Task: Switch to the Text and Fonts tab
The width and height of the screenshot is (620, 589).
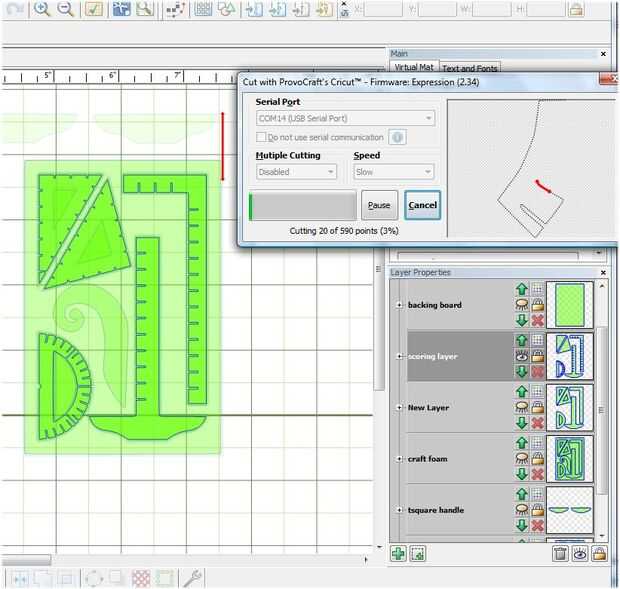Action: point(470,68)
